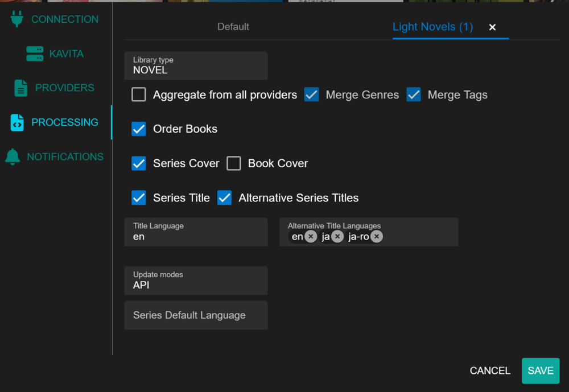This screenshot has width=569, height=392.
Task: Click the Connection plug icon
Action: coord(17,19)
